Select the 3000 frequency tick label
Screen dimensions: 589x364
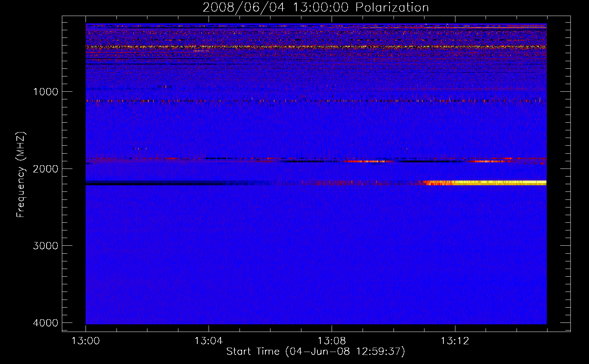[x=46, y=246]
